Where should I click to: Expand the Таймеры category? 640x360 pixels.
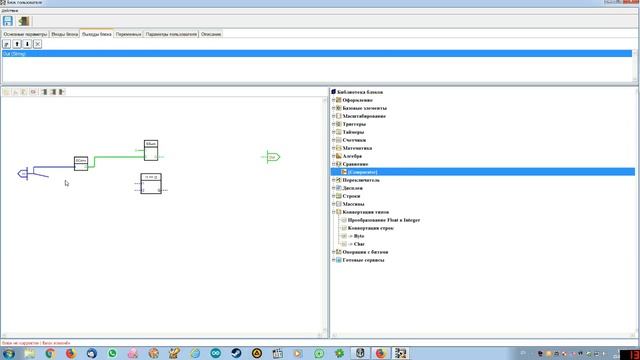tap(333, 132)
